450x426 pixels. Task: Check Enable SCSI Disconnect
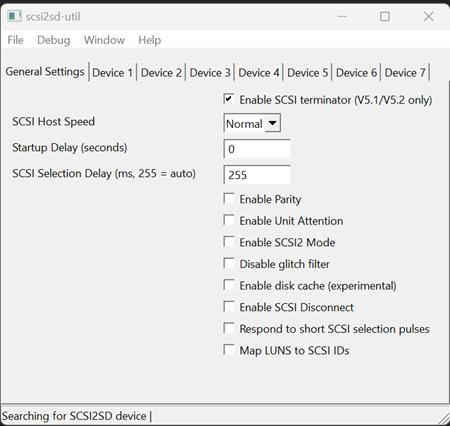[229, 307]
